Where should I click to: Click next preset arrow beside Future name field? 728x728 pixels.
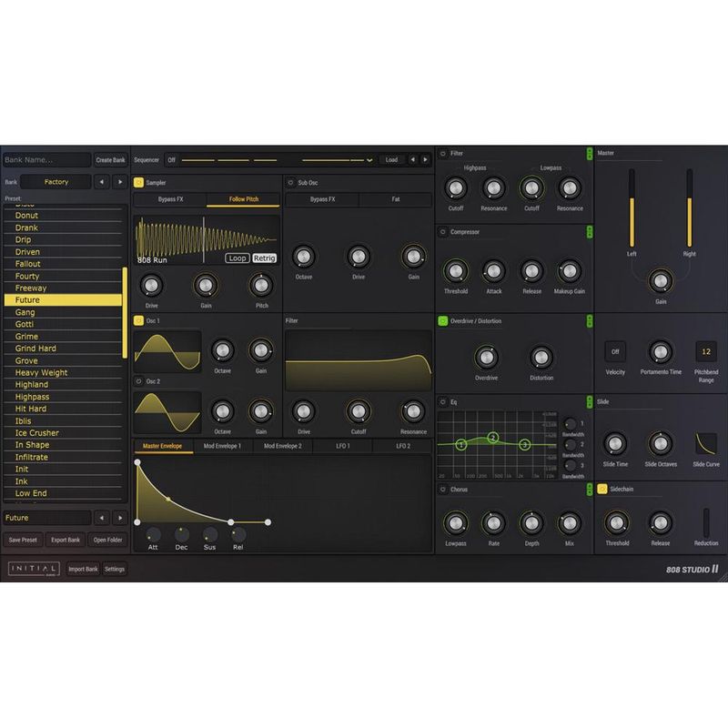[120, 518]
